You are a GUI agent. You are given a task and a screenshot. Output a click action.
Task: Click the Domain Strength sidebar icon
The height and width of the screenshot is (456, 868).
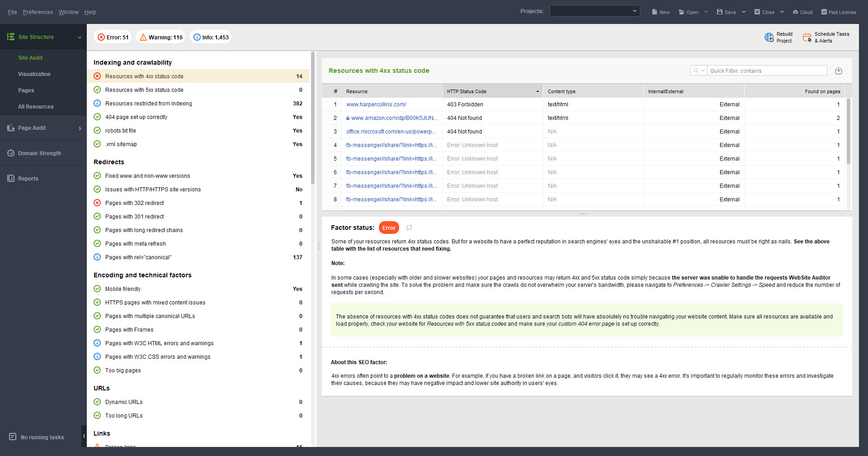point(11,153)
